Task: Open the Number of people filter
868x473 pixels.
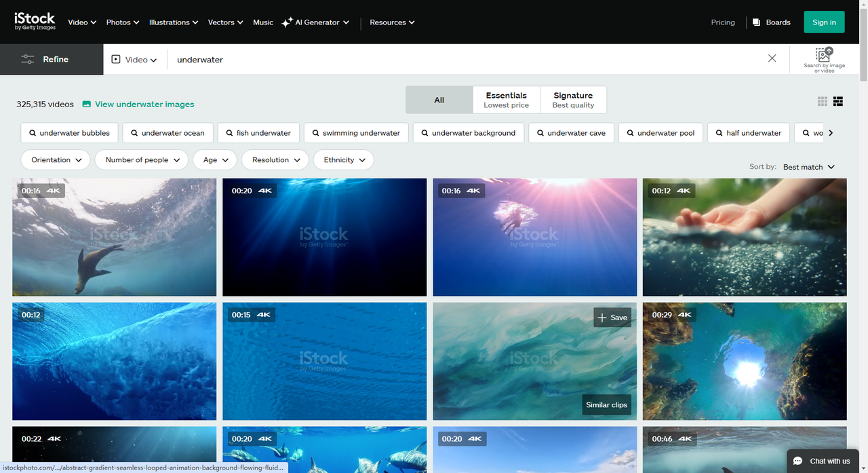Action: click(x=142, y=160)
